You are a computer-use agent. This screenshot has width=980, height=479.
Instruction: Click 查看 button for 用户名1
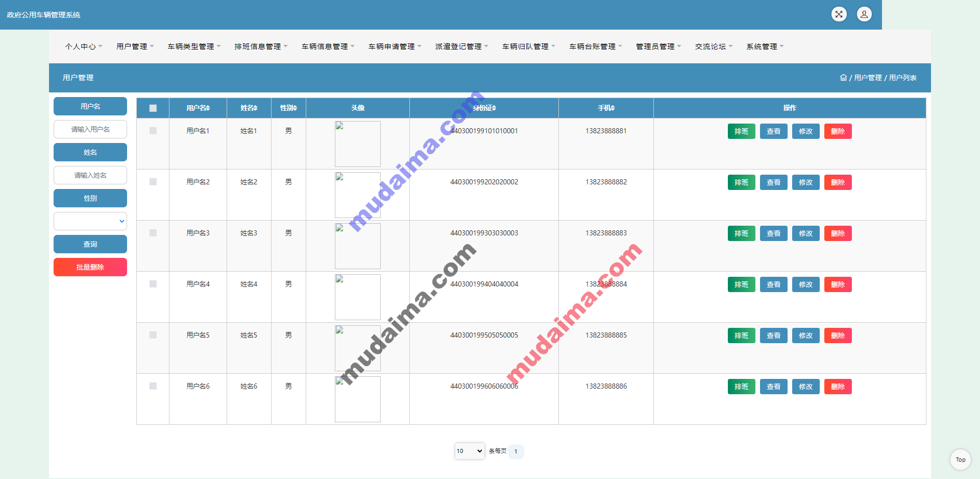pyautogui.click(x=773, y=131)
